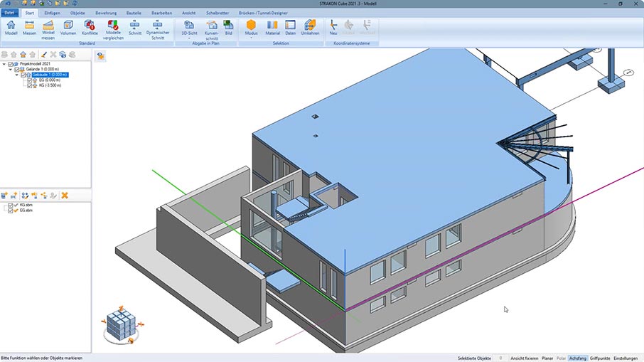Switch to the Bewehrung tab

(106, 13)
